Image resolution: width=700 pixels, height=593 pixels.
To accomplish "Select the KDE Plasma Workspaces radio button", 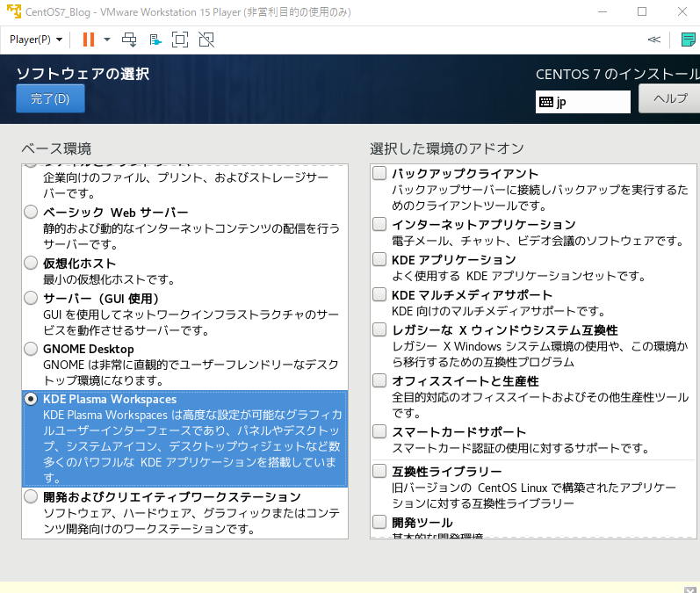I will pos(31,399).
